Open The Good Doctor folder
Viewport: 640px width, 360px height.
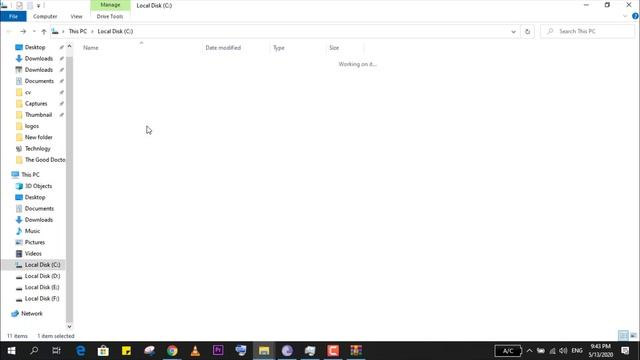[x=45, y=160]
